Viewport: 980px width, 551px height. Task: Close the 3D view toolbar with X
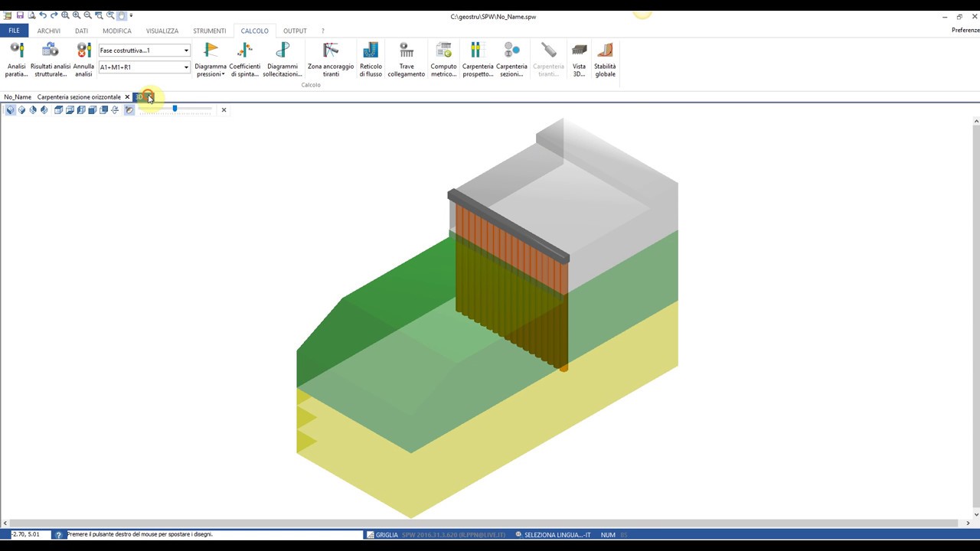coord(224,110)
